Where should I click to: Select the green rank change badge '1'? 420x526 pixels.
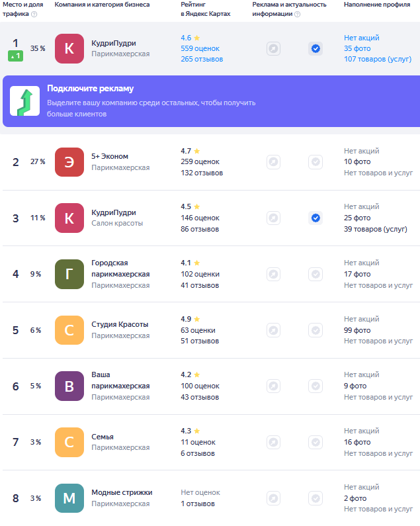15,56
